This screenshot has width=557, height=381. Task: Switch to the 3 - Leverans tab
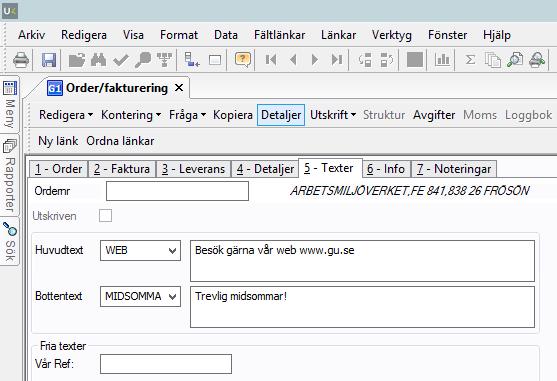194,169
